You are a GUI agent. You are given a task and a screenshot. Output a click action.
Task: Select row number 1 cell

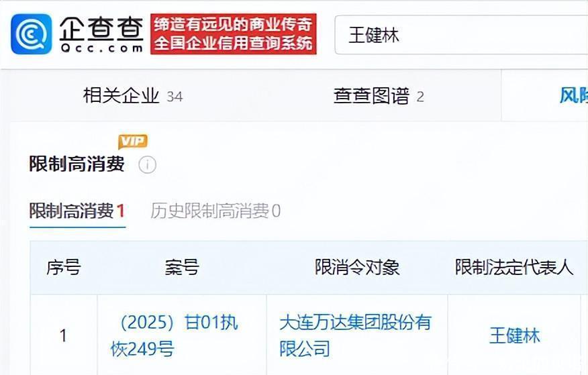(63, 335)
